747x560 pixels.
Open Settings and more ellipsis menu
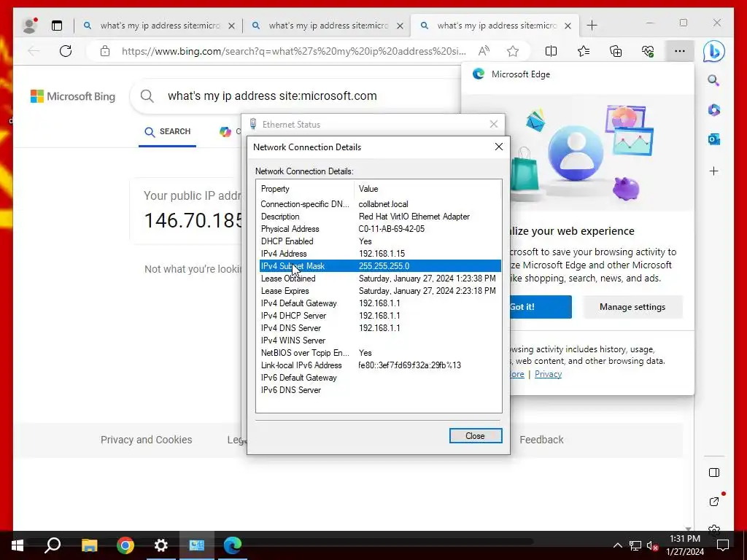[x=680, y=51]
